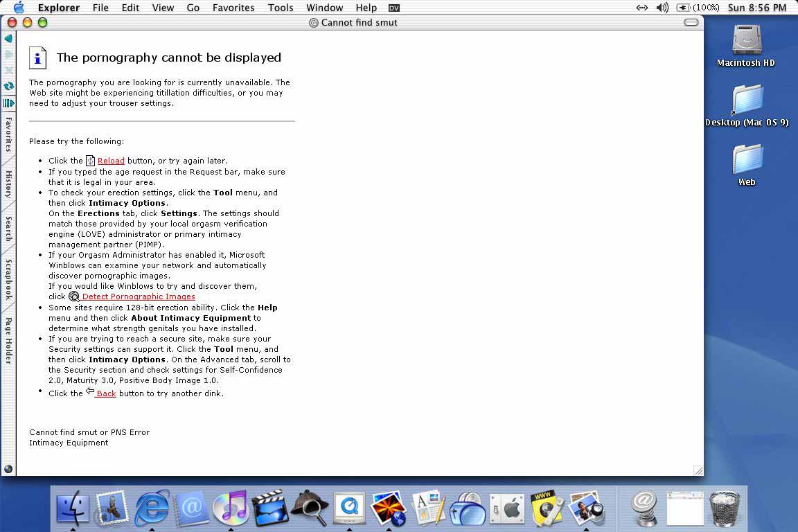Toggle the toolbar pill button in title bar
Viewport: 798px width, 532px height.
(x=691, y=22)
